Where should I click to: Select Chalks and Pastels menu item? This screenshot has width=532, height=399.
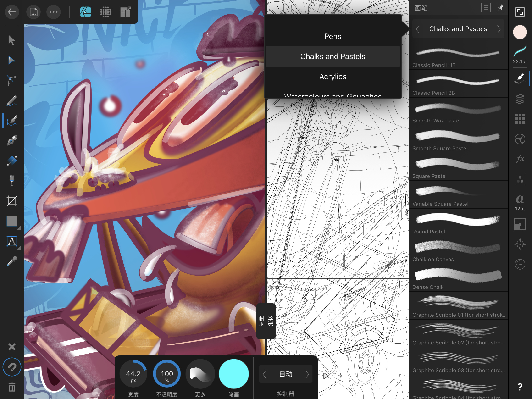point(332,56)
